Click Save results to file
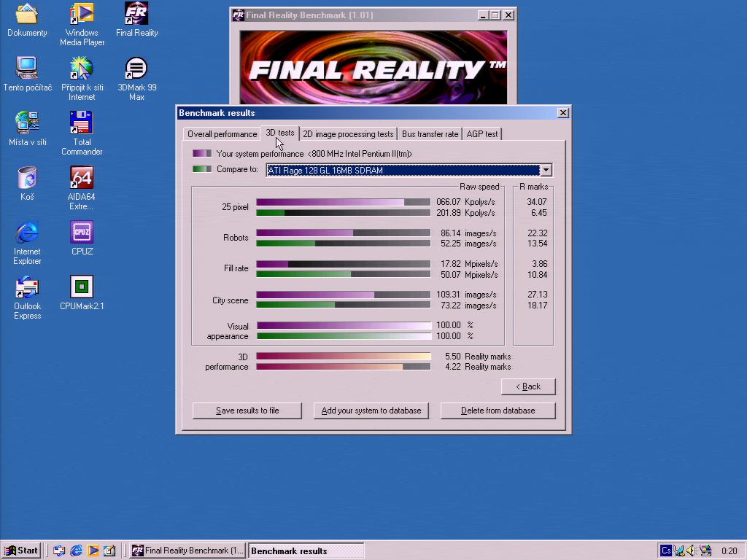 (x=247, y=411)
